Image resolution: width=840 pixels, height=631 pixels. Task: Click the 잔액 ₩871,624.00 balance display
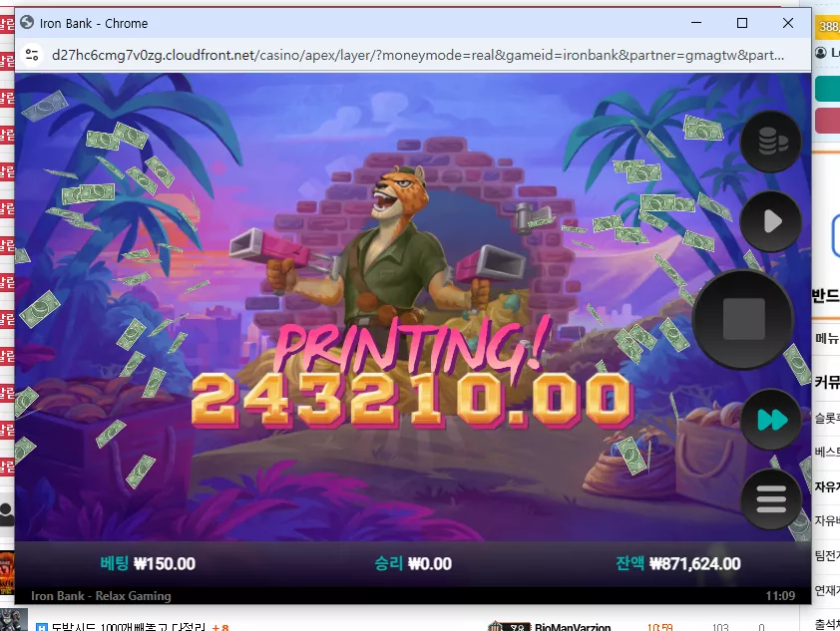678,563
